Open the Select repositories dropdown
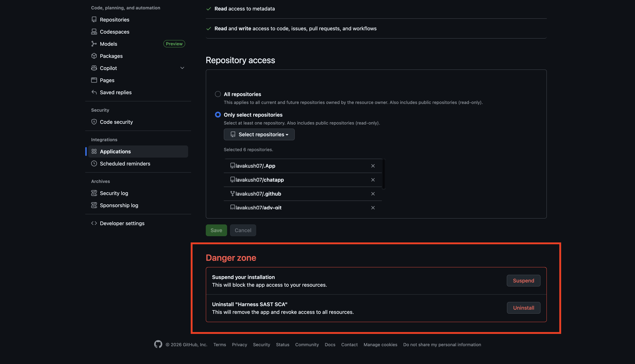 [x=259, y=134]
